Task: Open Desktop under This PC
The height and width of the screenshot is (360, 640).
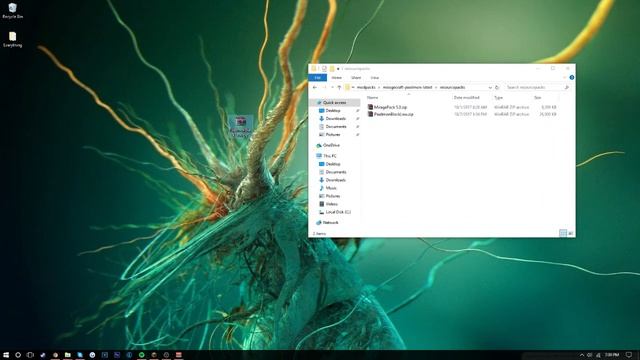Action: [333, 164]
